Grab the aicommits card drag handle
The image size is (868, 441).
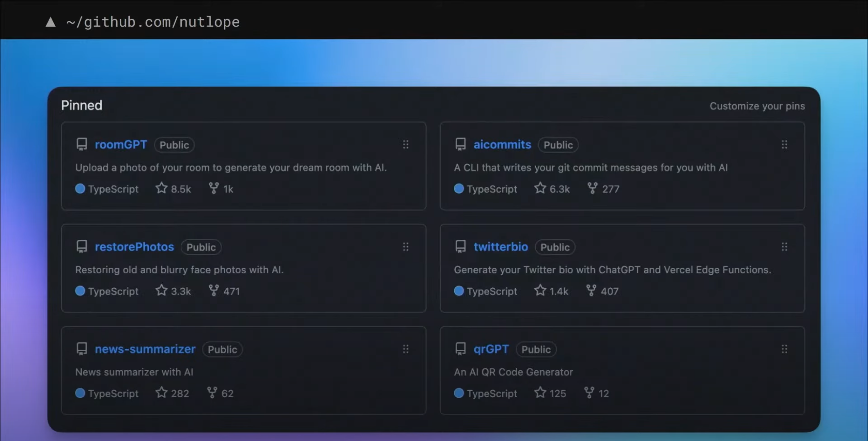[784, 145]
